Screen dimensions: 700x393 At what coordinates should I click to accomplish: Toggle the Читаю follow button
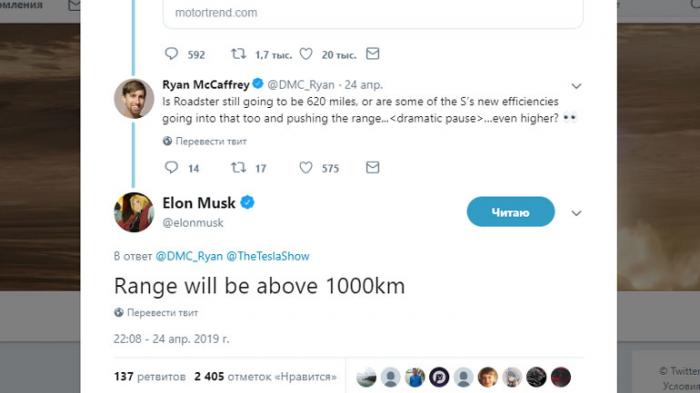click(x=511, y=212)
